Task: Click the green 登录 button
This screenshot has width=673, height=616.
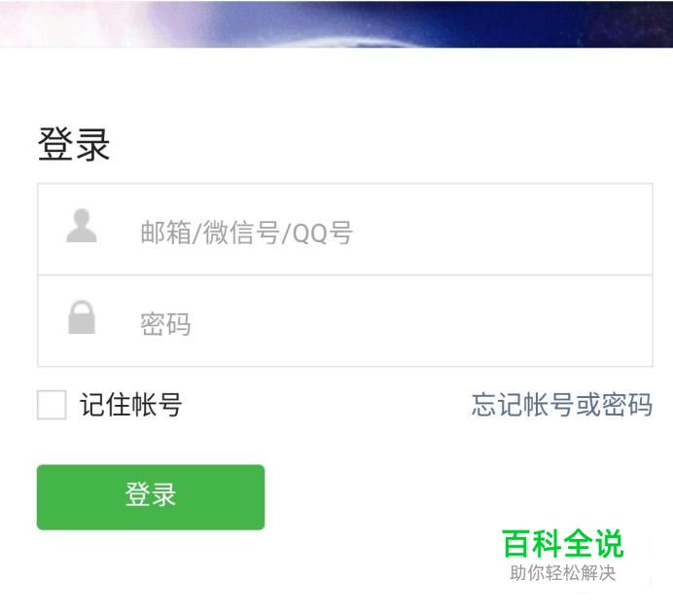Action: tap(151, 497)
